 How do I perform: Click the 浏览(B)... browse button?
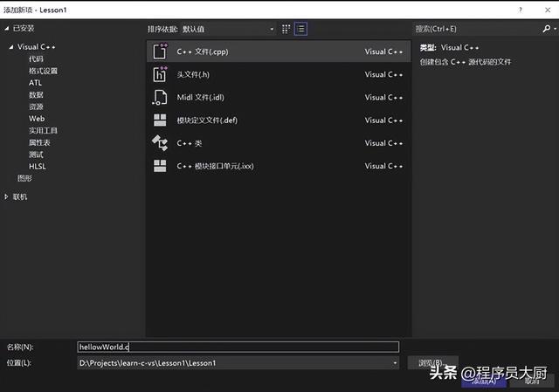pos(432,362)
